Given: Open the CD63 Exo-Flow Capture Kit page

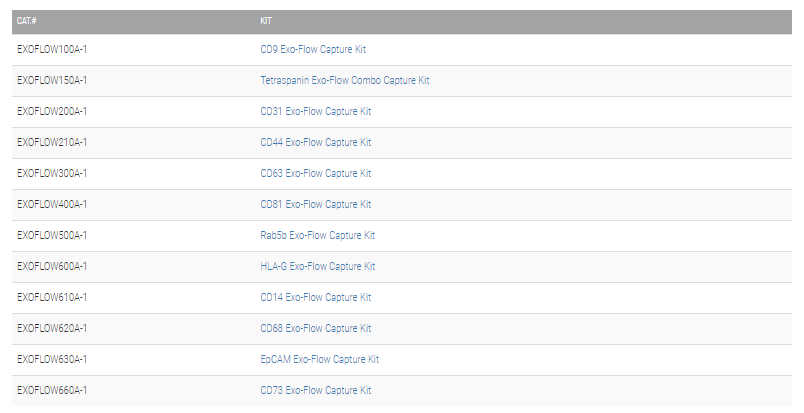Looking at the screenshot, I should point(316,173).
